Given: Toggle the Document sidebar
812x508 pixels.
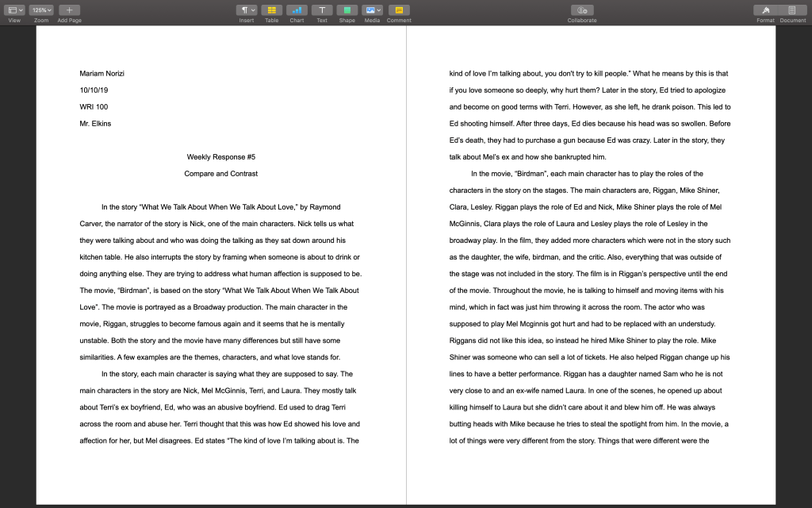Looking at the screenshot, I should pyautogui.click(x=792, y=10).
